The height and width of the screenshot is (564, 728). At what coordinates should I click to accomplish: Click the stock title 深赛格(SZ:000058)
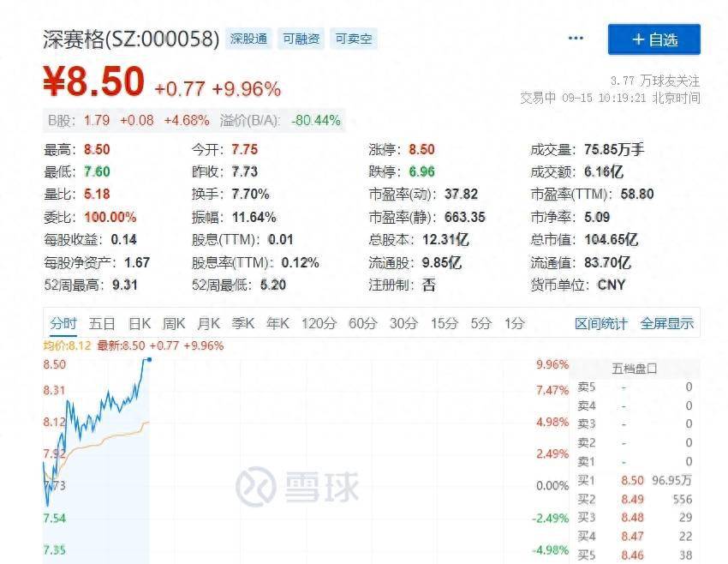click(131, 39)
